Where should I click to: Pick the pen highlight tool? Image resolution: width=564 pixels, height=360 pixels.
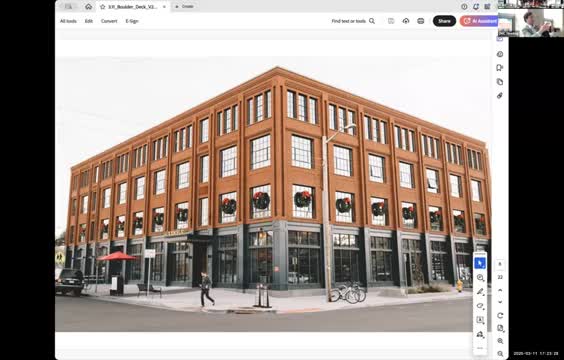point(480,292)
